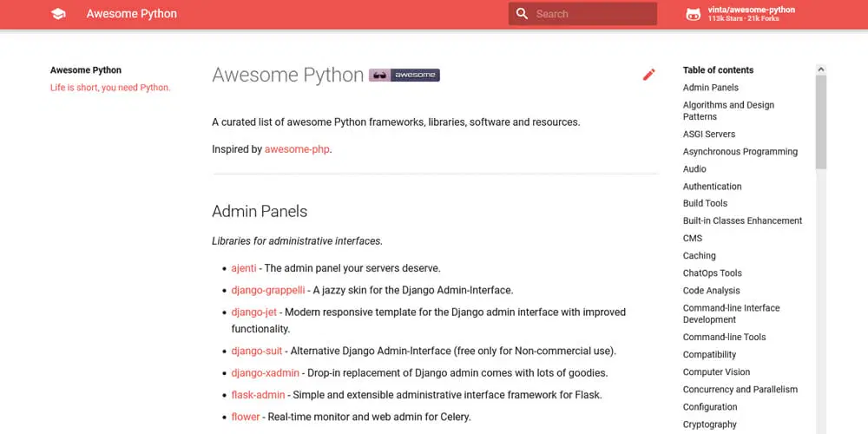Jump to ChatOps Tools in contents

(x=712, y=273)
